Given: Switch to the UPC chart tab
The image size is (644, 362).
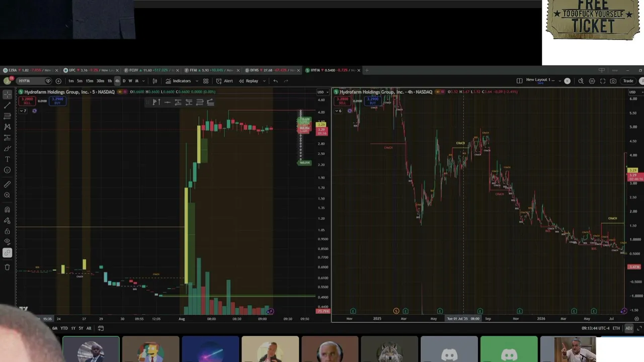Looking at the screenshot, I should coord(91,70).
